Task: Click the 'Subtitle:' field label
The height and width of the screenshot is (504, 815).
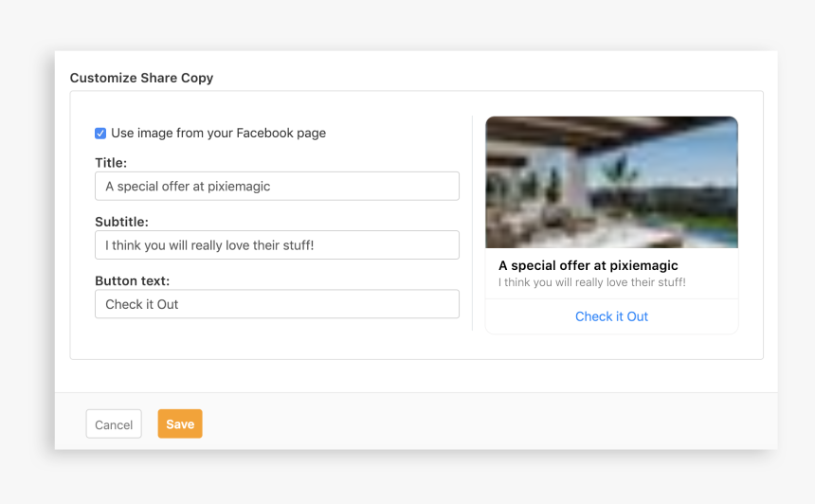Action: [121, 222]
